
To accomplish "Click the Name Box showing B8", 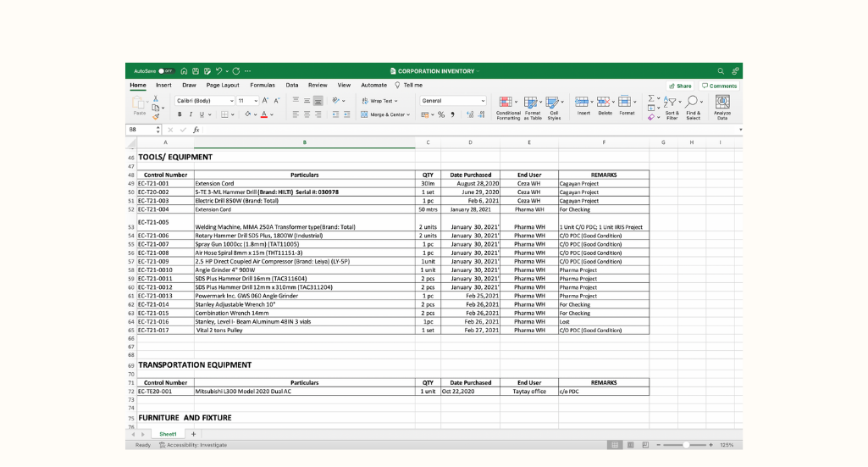I will [139, 130].
